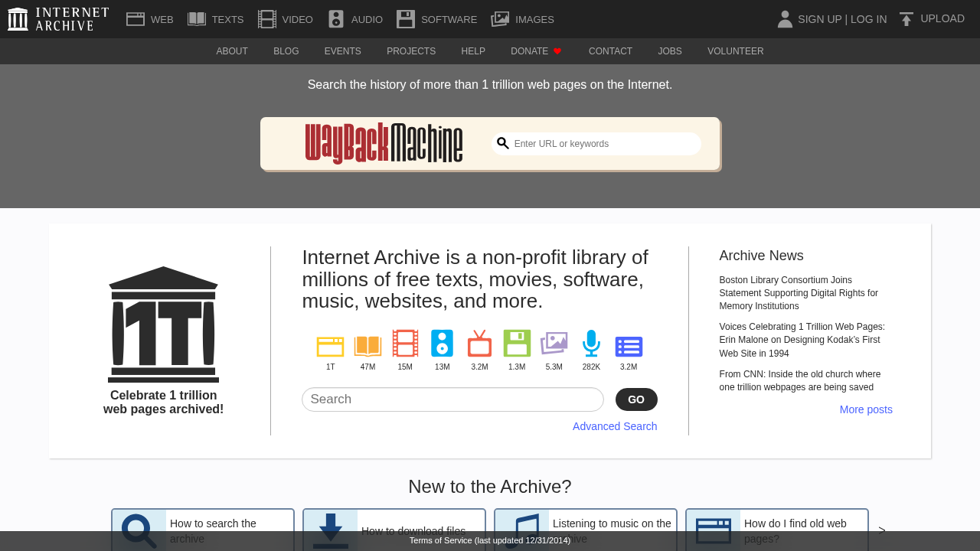The height and width of the screenshot is (551, 980).
Task: Click the blue collections list icon
Action: [x=629, y=347]
